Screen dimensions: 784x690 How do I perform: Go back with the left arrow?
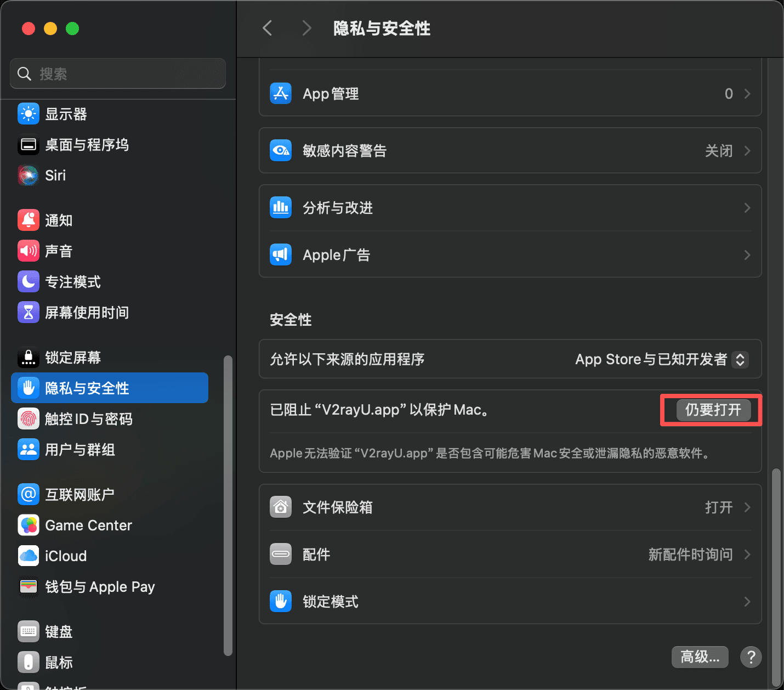(268, 28)
